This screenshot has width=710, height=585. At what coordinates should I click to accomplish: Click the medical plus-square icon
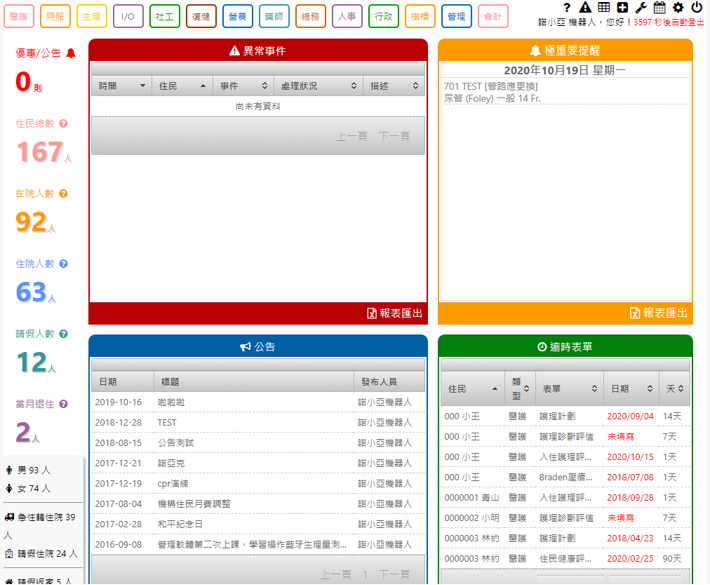pos(623,7)
